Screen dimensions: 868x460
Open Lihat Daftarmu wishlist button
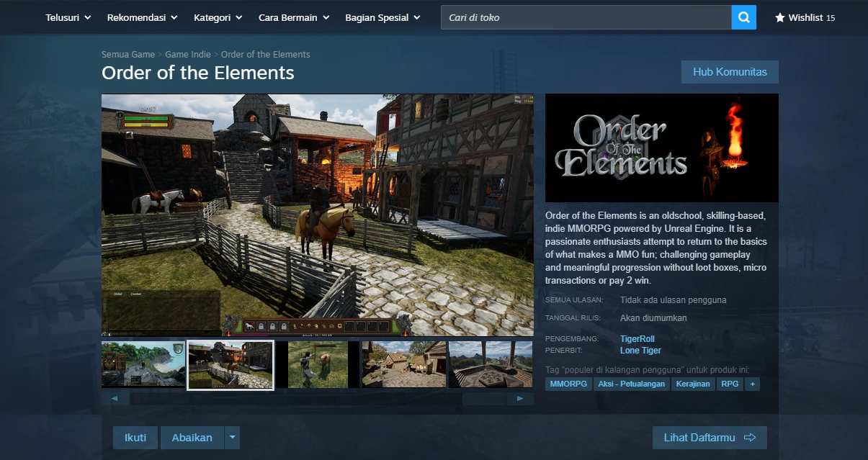click(709, 437)
